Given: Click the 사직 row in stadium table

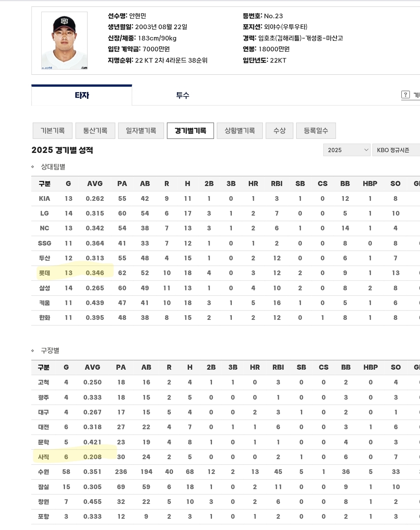Looking at the screenshot, I should [x=44, y=457].
